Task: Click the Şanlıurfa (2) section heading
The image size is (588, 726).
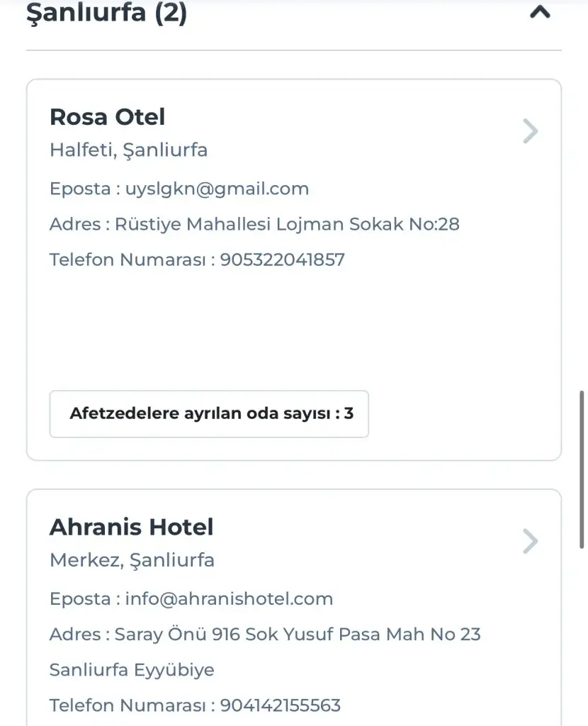Action: coord(106,13)
